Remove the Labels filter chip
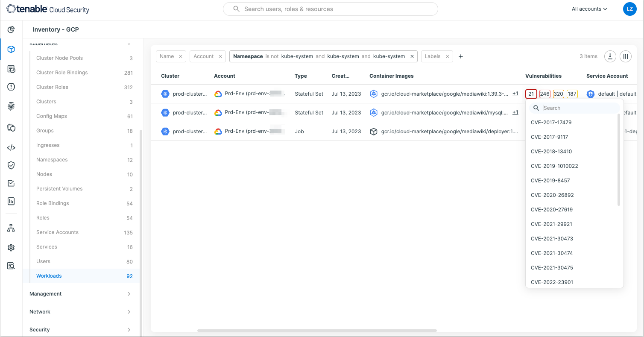Viewport: 644px width, 337px height. click(448, 56)
